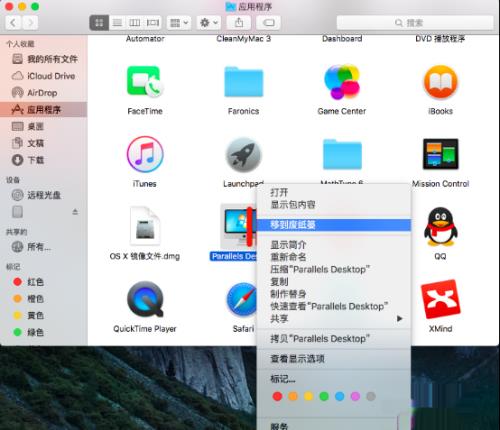Go forward with the right arrow

pos(30,23)
